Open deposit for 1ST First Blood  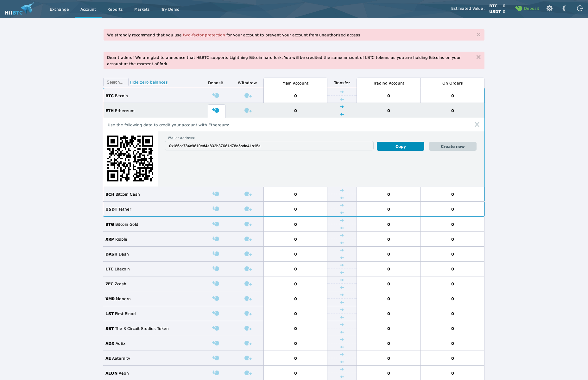pyautogui.click(x=216, y=313)
